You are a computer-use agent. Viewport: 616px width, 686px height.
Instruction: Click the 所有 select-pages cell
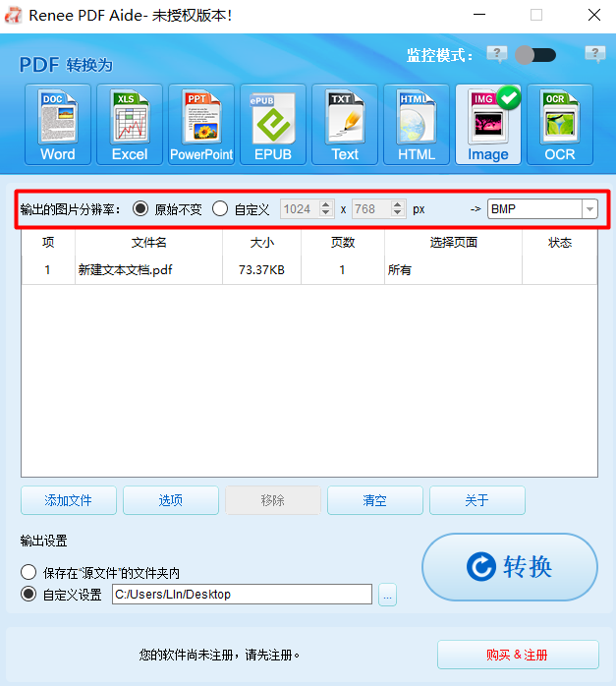tap(453, 270)
